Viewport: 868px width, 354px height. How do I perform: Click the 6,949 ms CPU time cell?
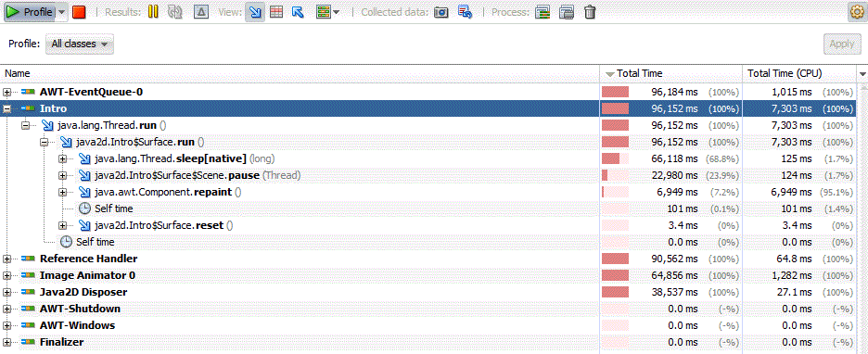[x=799, y=192]
